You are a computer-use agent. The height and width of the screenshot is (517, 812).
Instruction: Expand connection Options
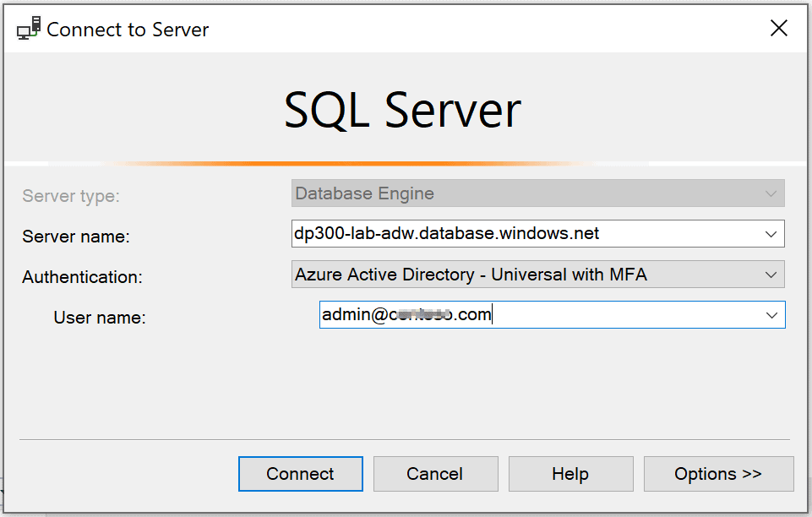click(x=718, y=473)
